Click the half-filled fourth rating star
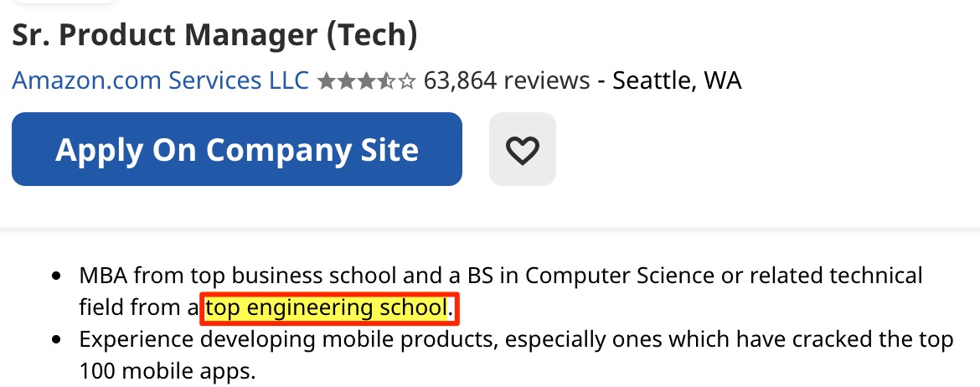Screen dimensions: 980x387 (387, 81)
